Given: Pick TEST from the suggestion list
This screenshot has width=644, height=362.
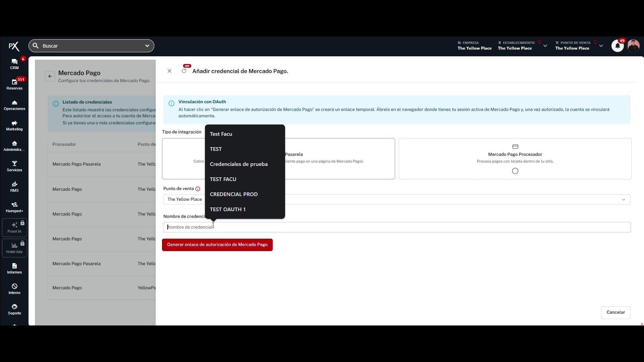Looking at the screenshot, I should pos(245,149).
